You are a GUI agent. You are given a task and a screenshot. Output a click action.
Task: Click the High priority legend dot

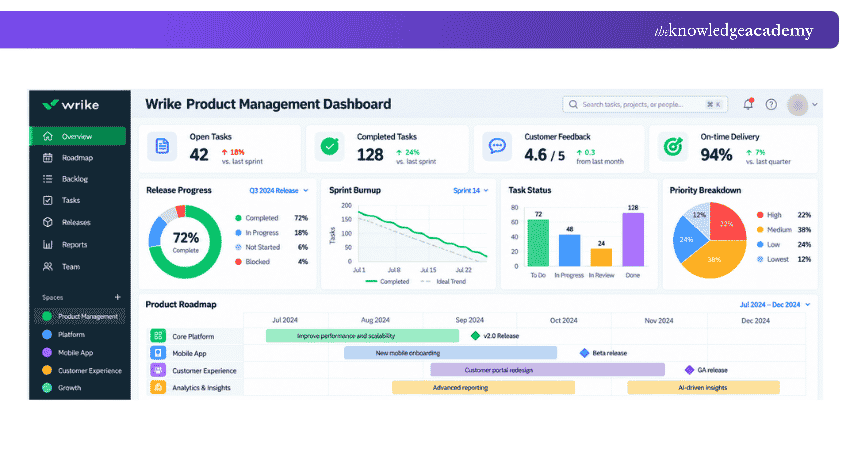point(760,215)
